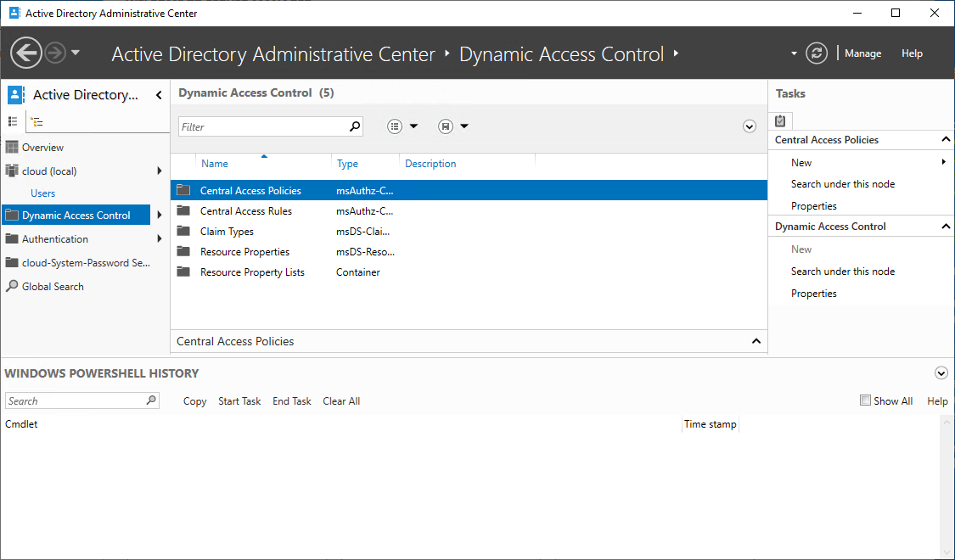Open the navigation history dropdown arrow
Image resolution: width=955 pixels, height=560 pixels.
pyautogui.click(x=76, y=53)
